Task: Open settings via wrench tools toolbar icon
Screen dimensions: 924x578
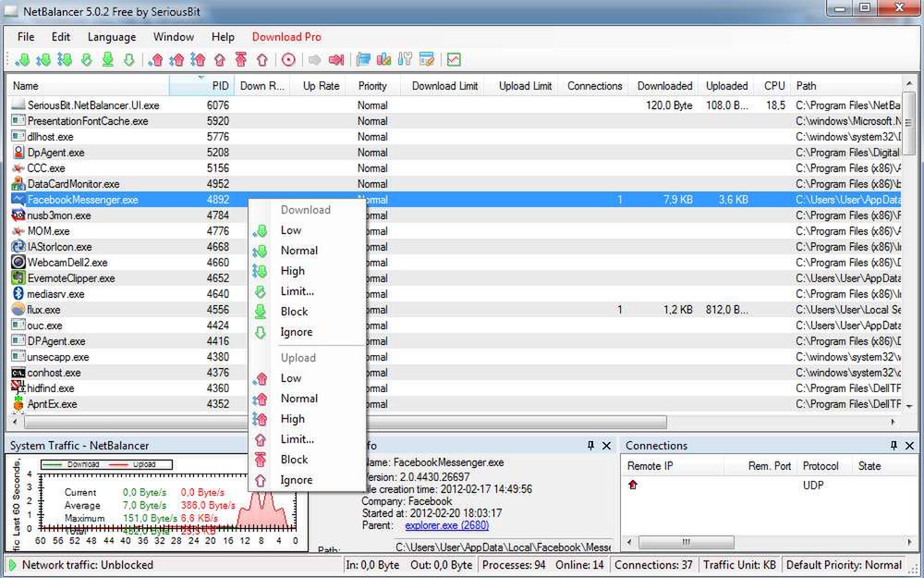Action: tap(405, 59)
